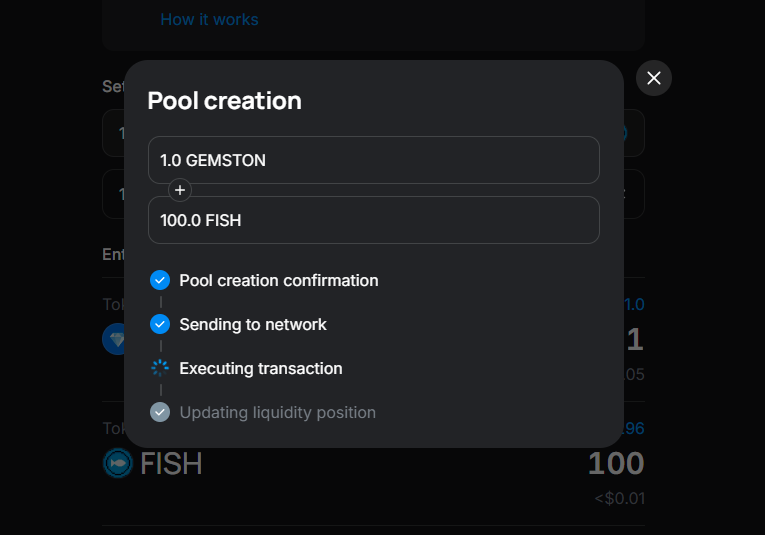This screenshot has width=765, height=535.
Task: Click the Pool creation confirmation step label
Action: (279, 280)
